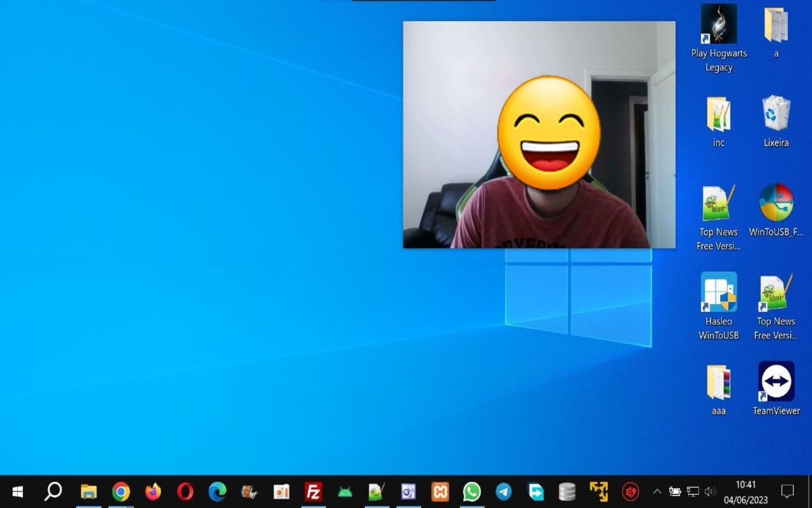Open the Action Center notification panel
This screenshot has height=508, width=812.
(787, 491)
